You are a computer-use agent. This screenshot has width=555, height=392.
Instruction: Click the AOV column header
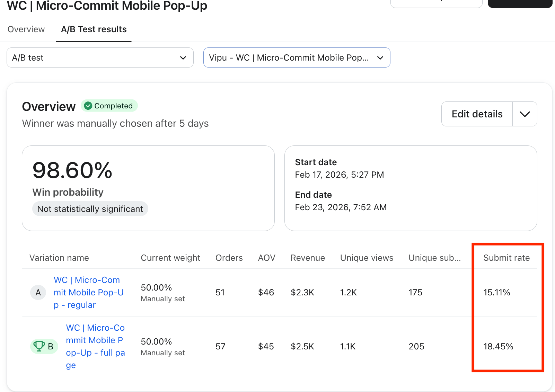click(266, 258)
